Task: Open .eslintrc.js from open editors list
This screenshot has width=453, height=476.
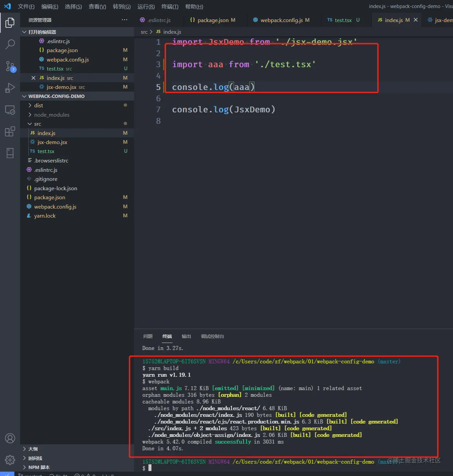Action: coord(77,41)
